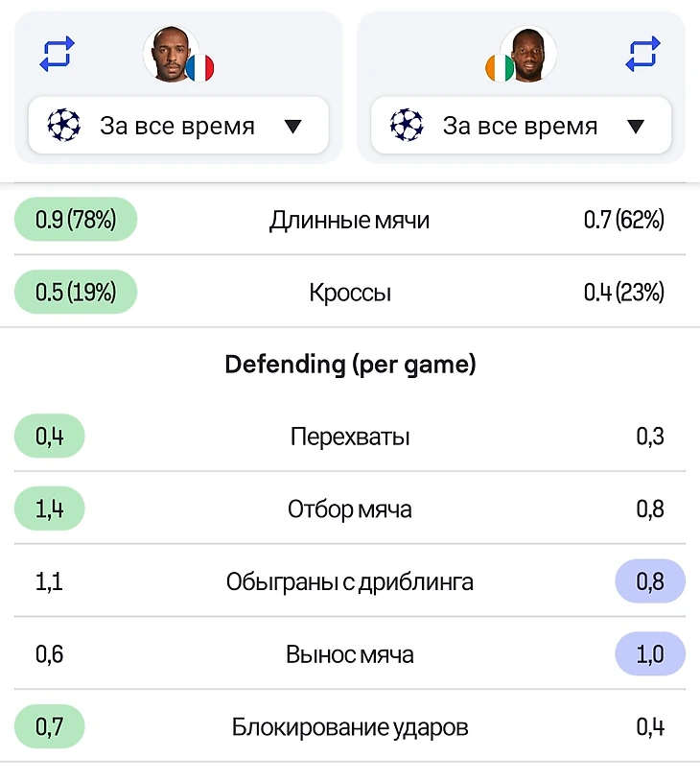Click the green 0.9 (78%) long balls badge
This screenshot has height=781, width=700.
(x=76, y=219)
